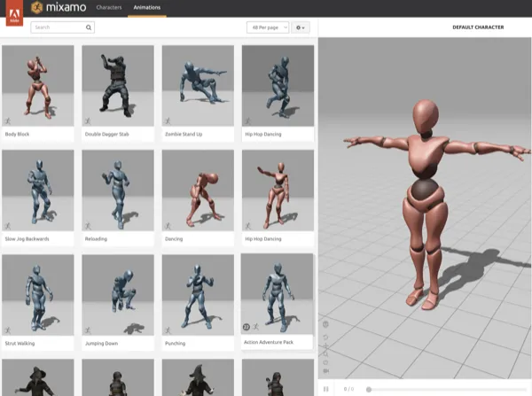Click the video camera icon in viewer
532x396 pixels.
coord(326,371)
